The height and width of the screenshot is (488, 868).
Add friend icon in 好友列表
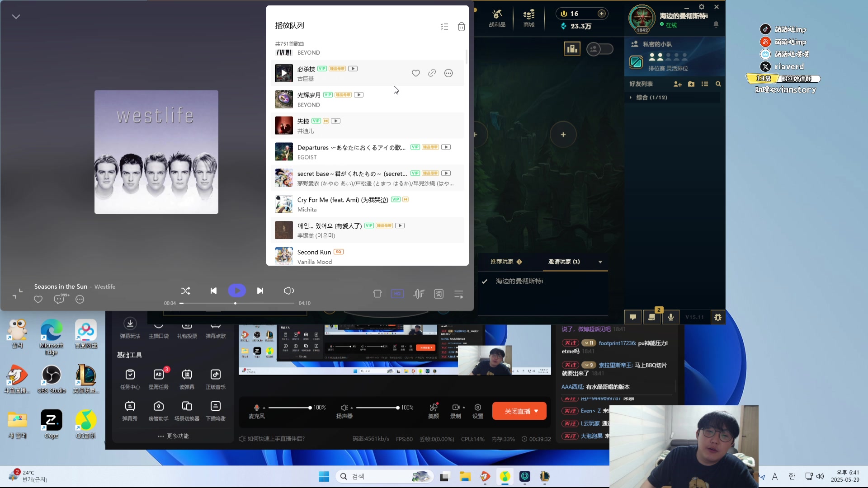point(677,84)
